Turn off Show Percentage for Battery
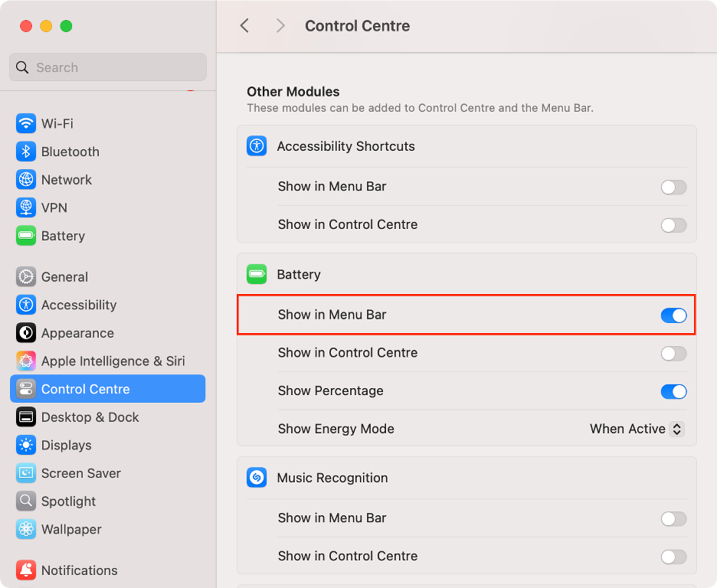Screen dimensions: 717x588 673,391
